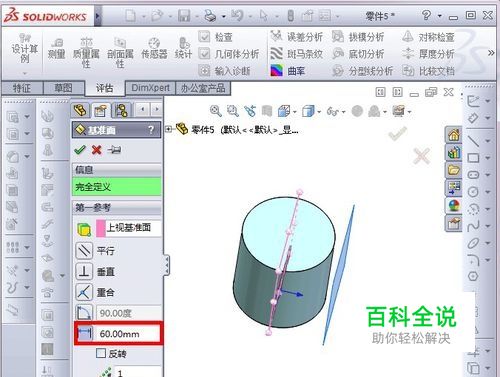The height and width of the screenshot is (377, 500).
Task: Open the help question mark dropdown arrow
Action: tap(440, 16)
